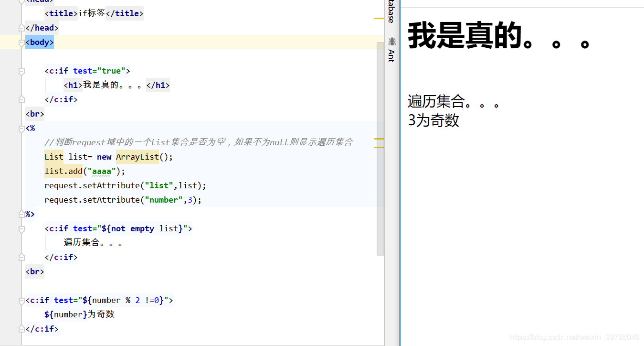Image resolution: width=644 pixels, height=346 pixels.
Task: Jump to top yellow warning stripe mark
Action: pyautogui.click(x=379, y=18)
